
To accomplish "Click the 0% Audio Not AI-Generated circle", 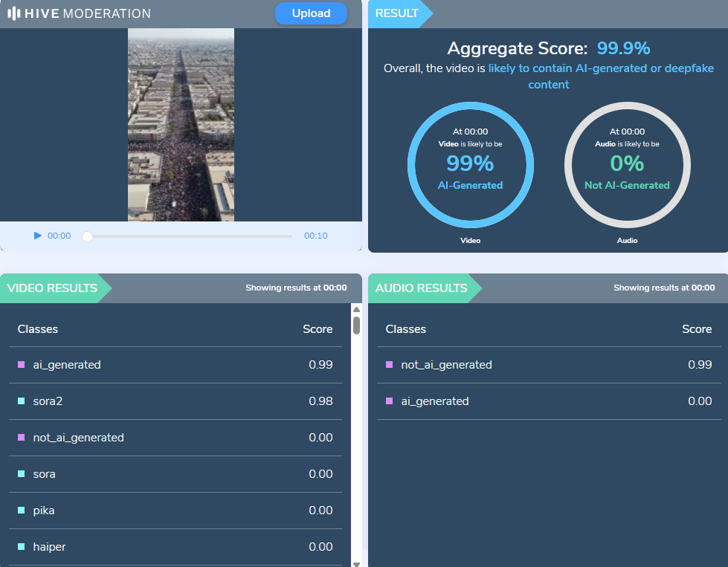I will pyautogui.click(x=627, y=164).
